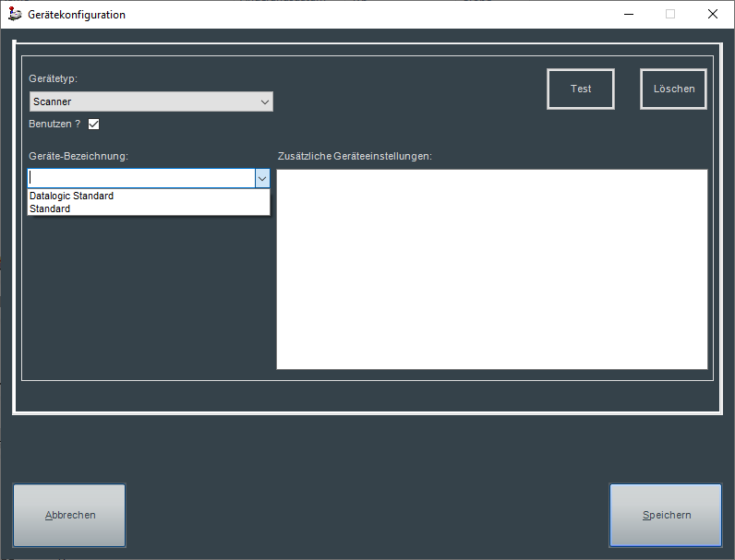Save settings with the Speichern button
This screenshot has height=560, width=735.
click(x=666, y=515)
